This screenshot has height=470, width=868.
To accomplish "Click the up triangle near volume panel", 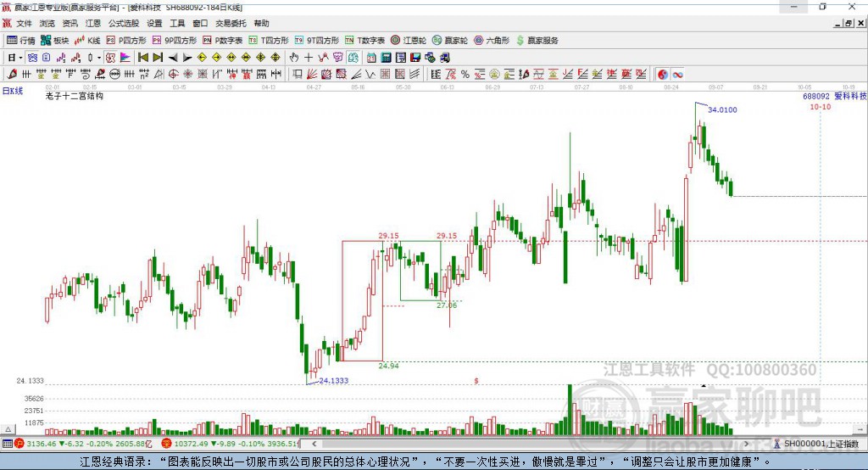I will tap(8, 429).
